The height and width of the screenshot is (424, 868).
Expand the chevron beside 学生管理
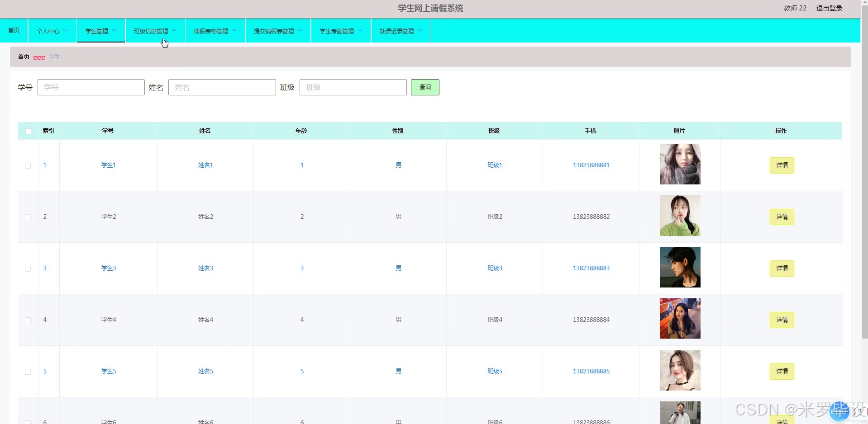[114, 31]
